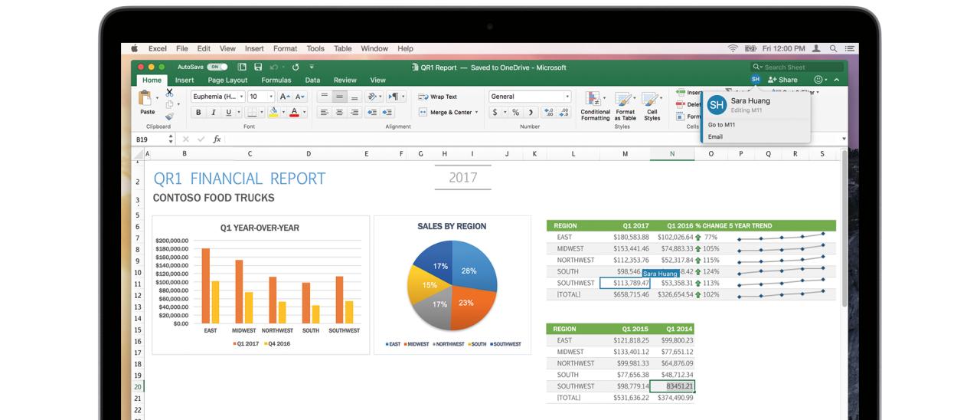Toggle underline formatting
This screenshot has width=980, height=420.
(x=227, y=112)
